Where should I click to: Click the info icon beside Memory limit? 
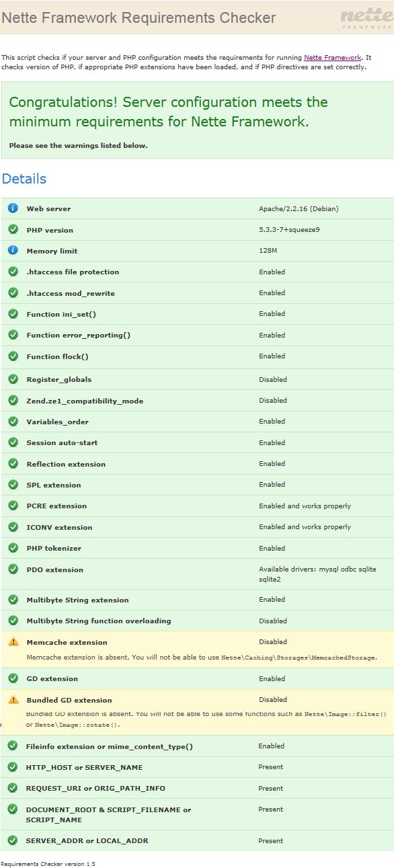pyautogui.click(x=13, y=251)
